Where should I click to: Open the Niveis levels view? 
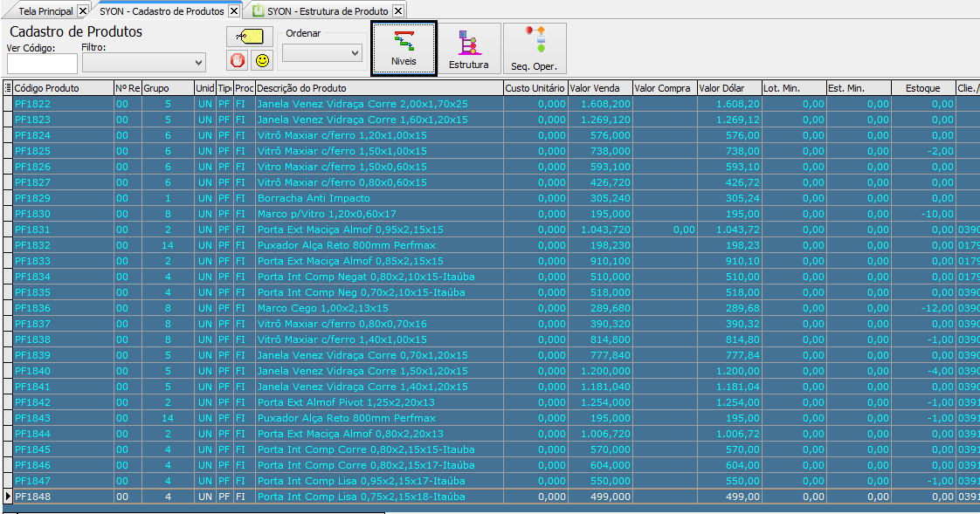point(404,49)
